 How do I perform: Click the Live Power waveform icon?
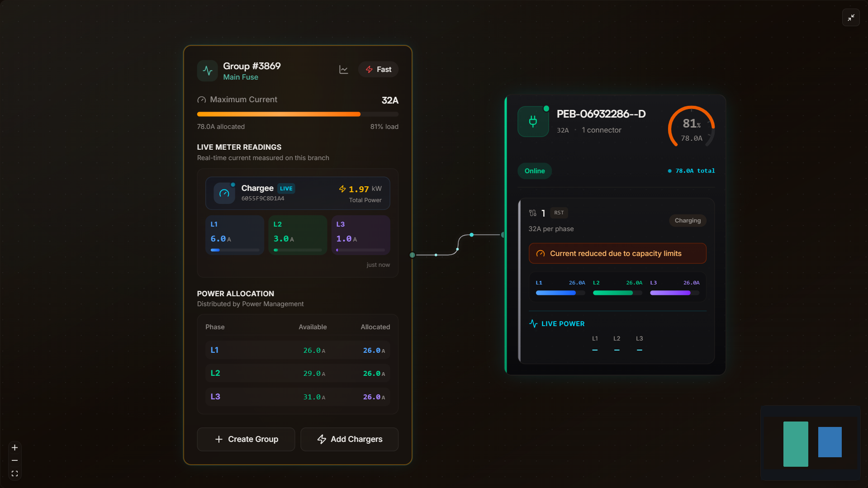533,323
